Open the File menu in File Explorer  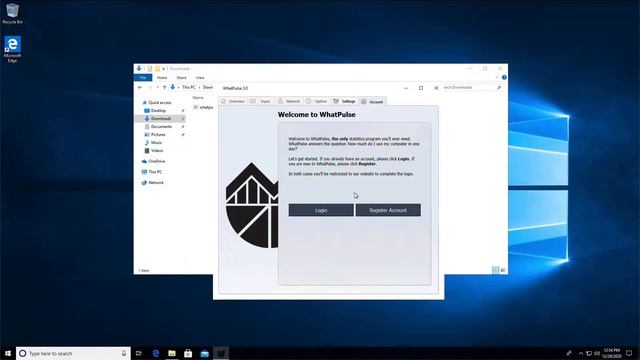coord(143,78)
